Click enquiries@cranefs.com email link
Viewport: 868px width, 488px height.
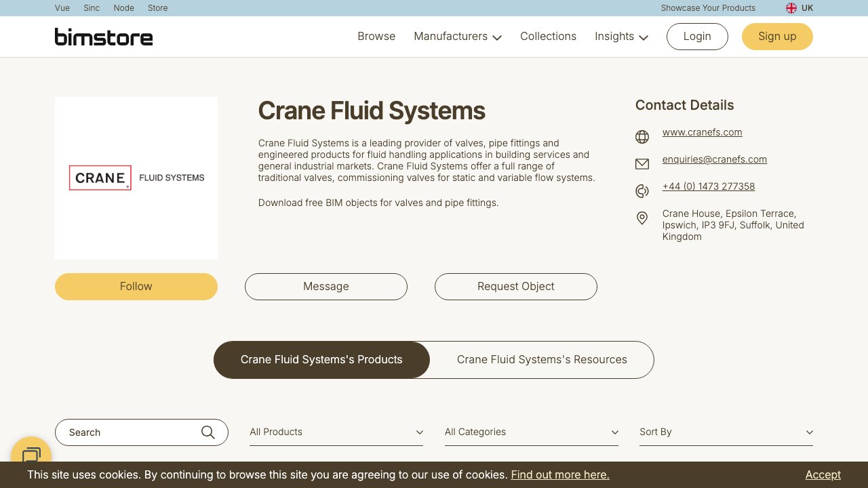point(715,159)
